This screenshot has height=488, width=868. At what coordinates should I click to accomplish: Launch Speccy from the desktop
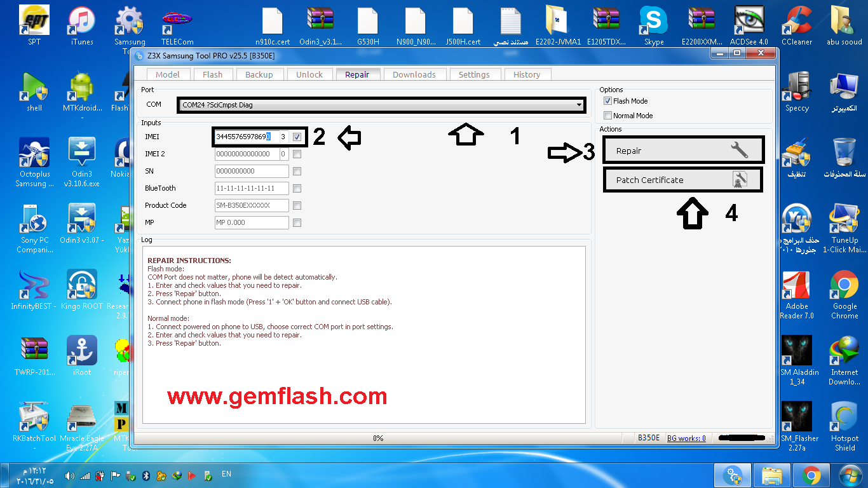[797, 91]
